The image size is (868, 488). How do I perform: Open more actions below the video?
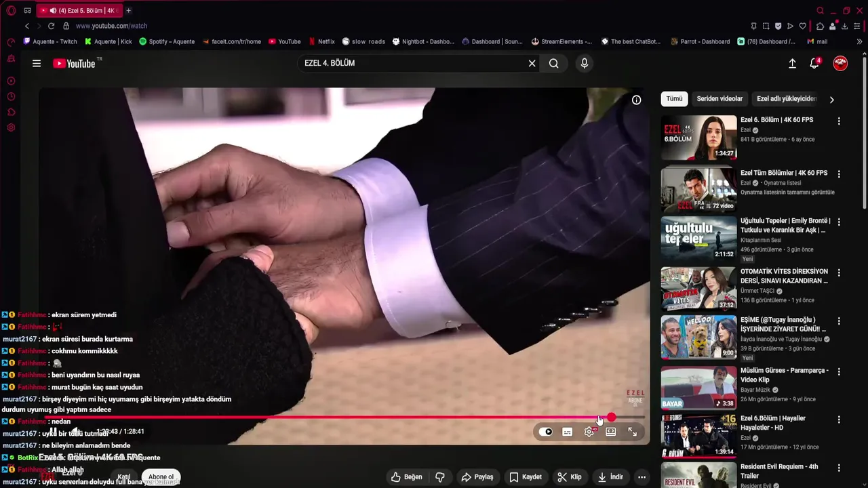[x=642, y=477]
